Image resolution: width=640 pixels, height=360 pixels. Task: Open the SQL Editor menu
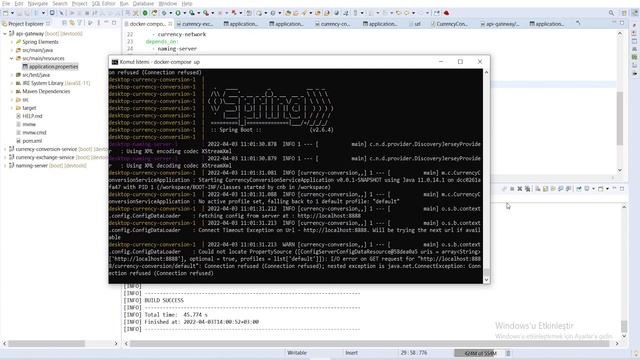[x=103, y=3]
